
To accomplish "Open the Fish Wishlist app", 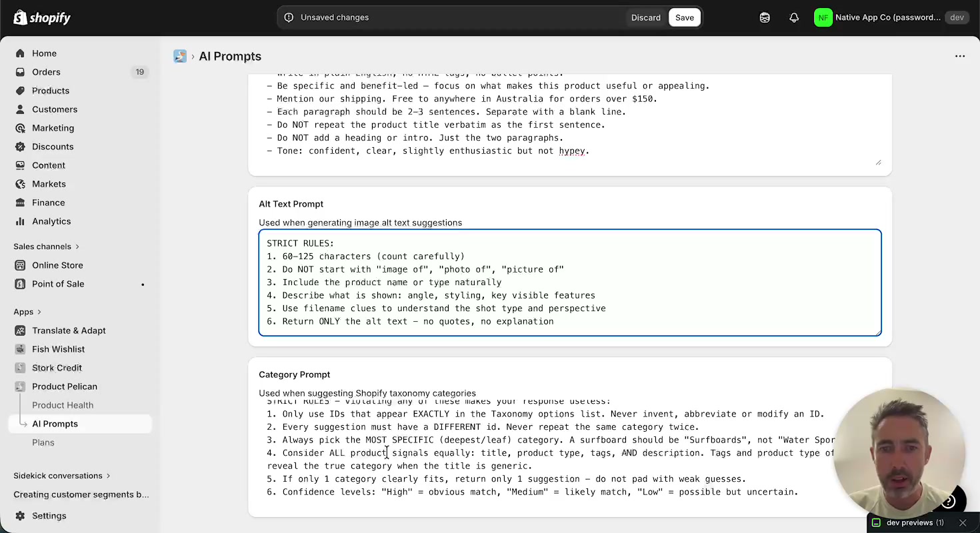I will pos(58,349).
